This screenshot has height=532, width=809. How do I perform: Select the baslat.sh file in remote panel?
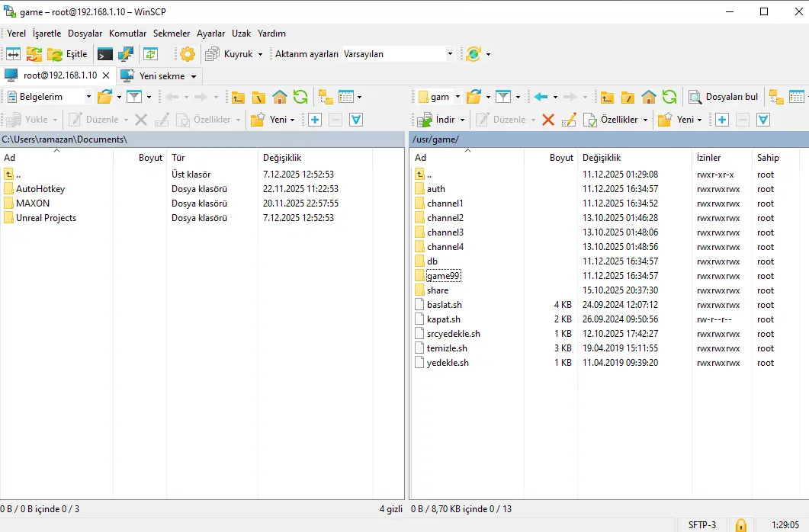click(444, 305)
